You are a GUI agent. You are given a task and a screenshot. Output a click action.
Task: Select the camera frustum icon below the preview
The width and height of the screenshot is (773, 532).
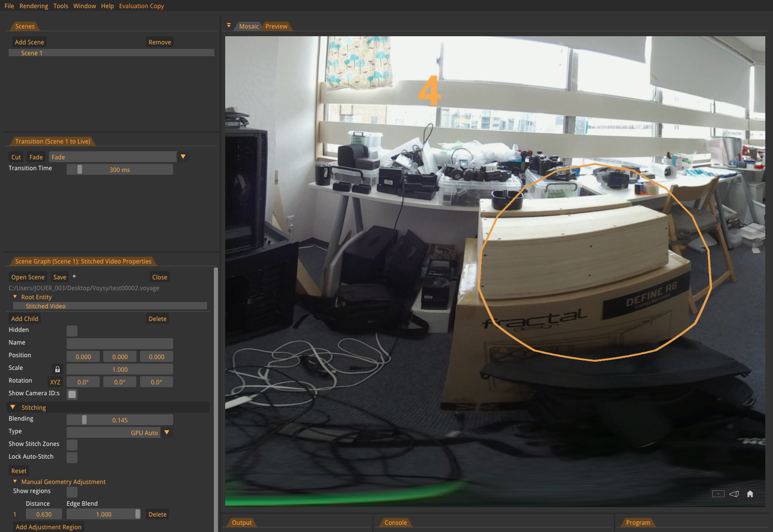click(x=734, y=494)
